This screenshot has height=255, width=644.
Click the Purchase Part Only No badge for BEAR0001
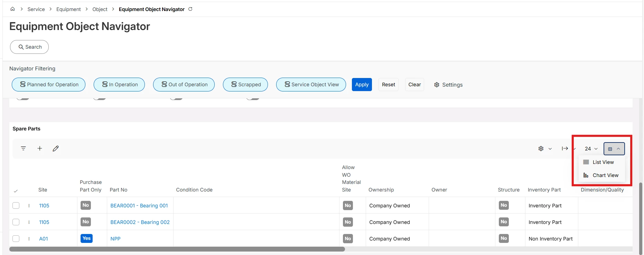[x=86, y=205]
